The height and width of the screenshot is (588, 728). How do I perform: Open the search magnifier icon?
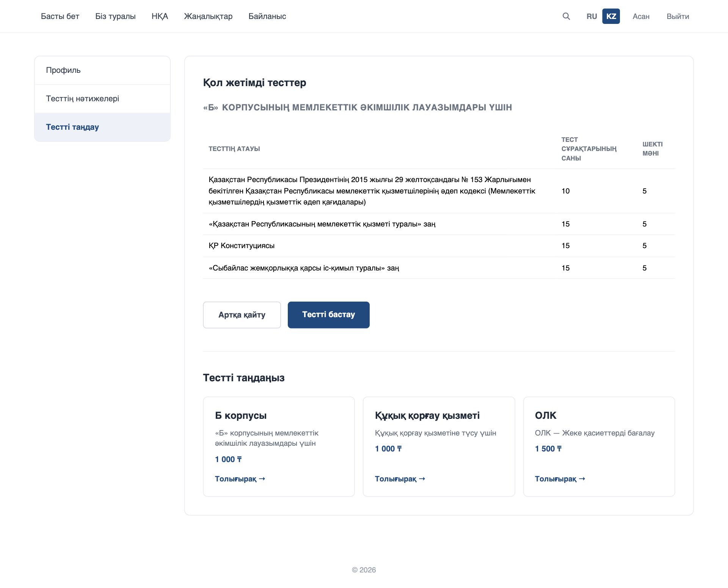566,16
